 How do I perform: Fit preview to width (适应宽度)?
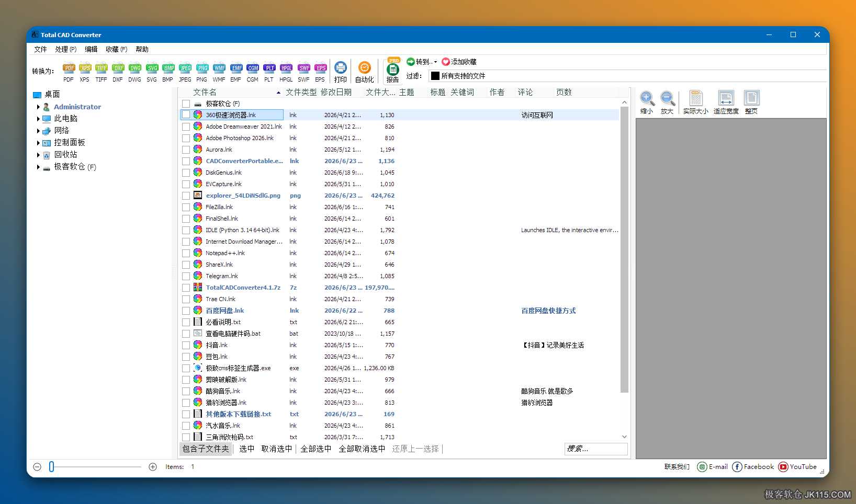point(726,102)
